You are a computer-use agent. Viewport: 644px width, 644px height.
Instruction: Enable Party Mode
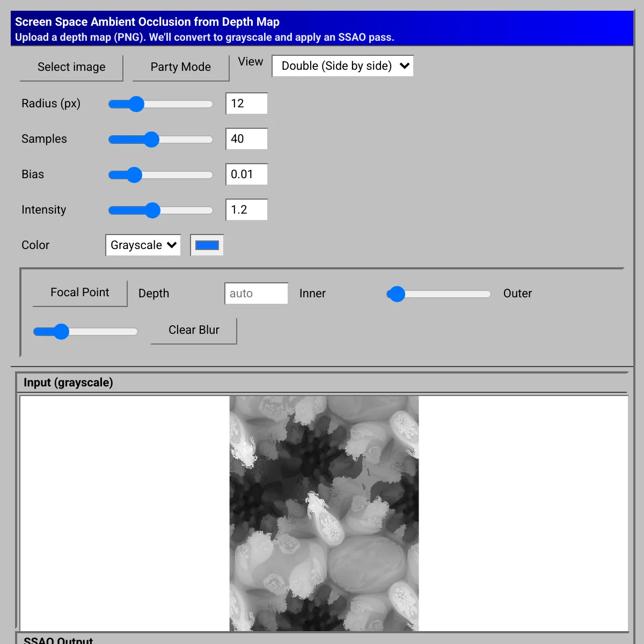180,67
